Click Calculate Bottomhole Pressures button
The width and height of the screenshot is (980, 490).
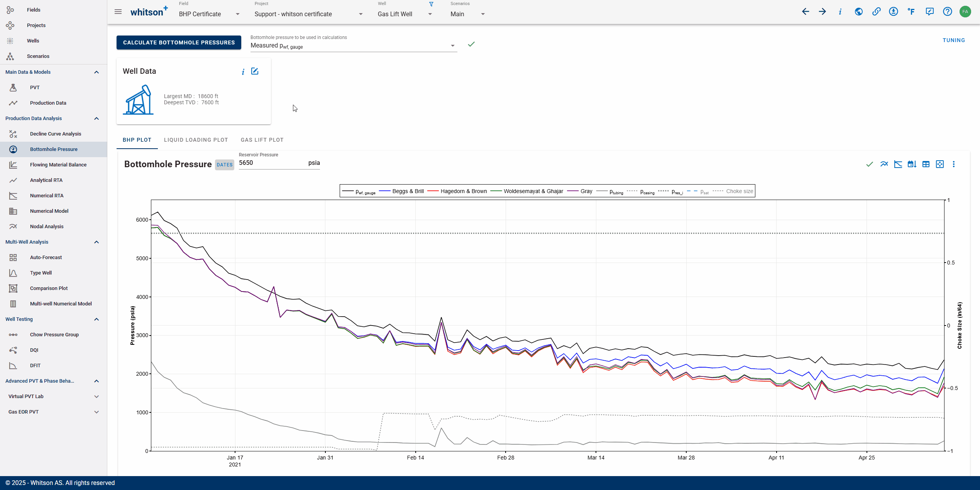click(x=179, y=42)
